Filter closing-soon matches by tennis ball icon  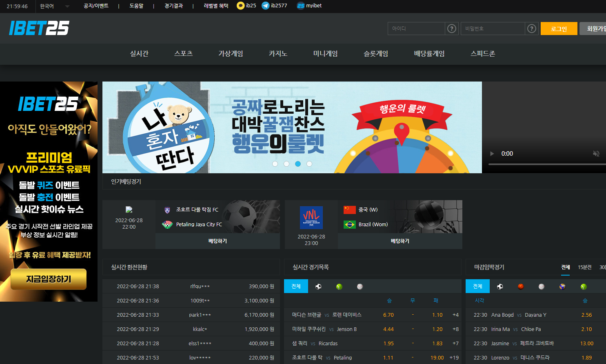[584, 287]
